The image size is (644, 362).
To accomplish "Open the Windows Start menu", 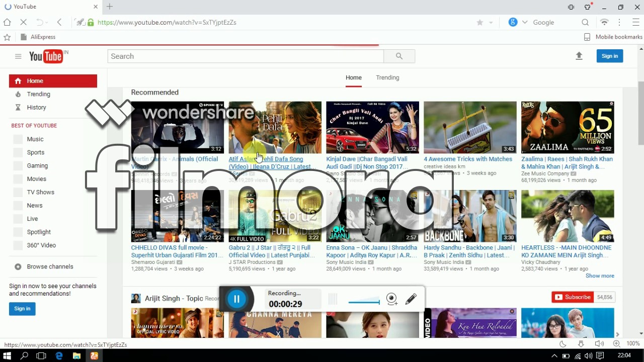I will 7,355.
